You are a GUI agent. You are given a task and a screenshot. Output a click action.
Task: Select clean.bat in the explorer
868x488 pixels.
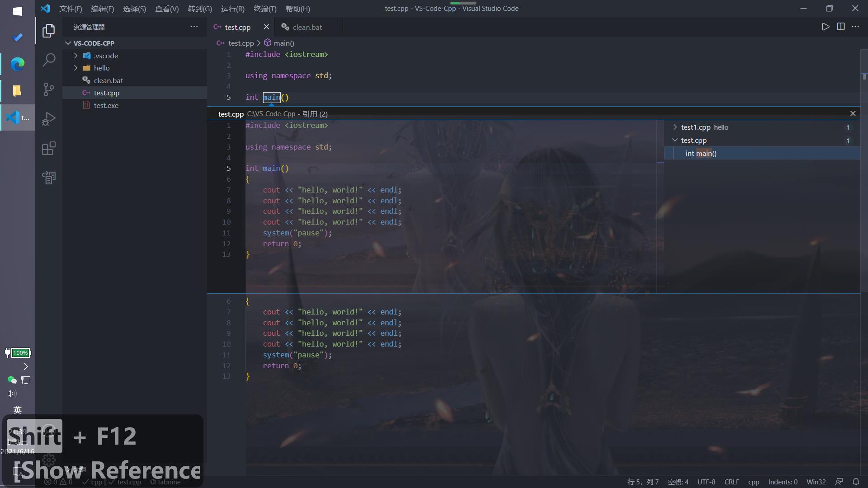pos(135,80)
